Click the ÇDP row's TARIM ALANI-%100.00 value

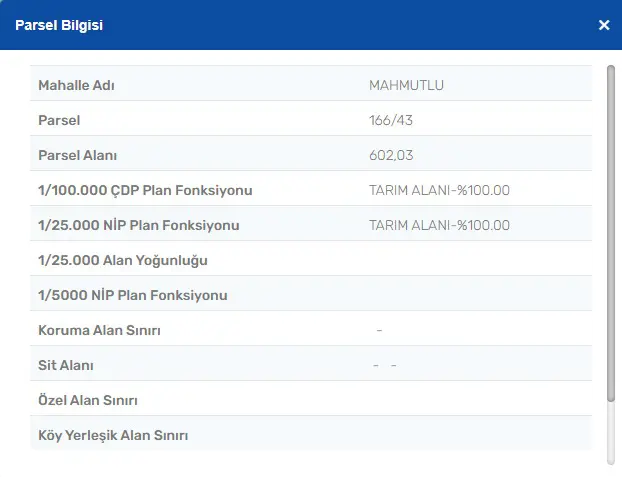439,190
